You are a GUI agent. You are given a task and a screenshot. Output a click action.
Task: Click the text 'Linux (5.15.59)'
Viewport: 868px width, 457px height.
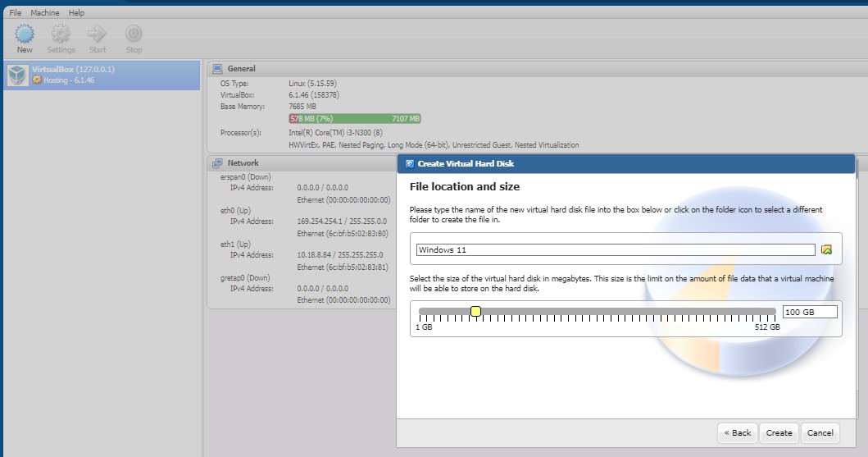click(x=313, y=83)
